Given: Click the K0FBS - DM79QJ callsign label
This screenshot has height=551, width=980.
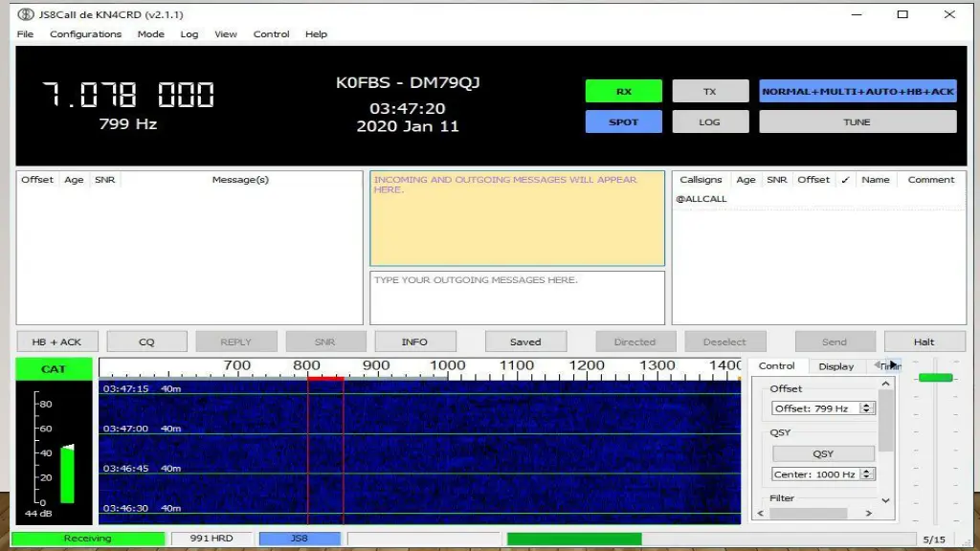Looking at the screenshot, I should [408, 82].
